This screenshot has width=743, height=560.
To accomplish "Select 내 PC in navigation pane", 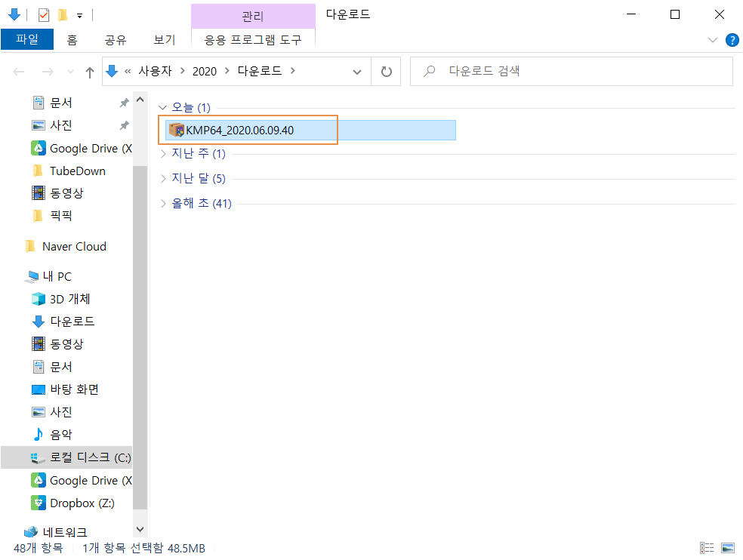I will [x=48, y=277].
